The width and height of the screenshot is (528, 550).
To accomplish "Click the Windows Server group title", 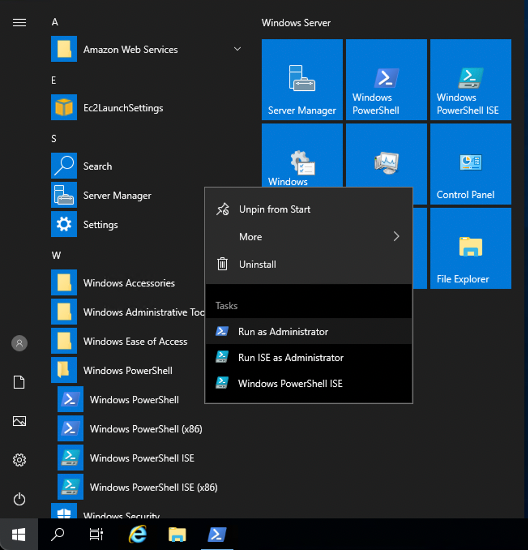I will (296, 23).
